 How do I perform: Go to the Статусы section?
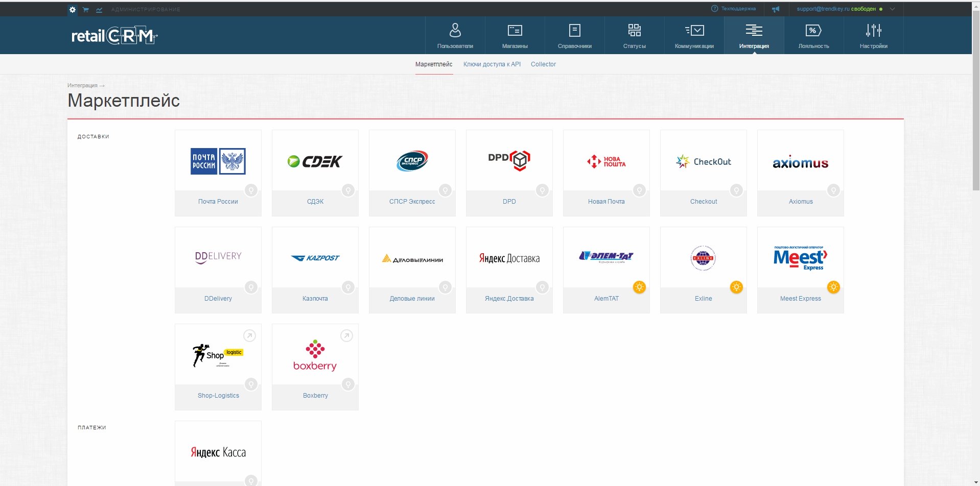click(x=634, y=36)
